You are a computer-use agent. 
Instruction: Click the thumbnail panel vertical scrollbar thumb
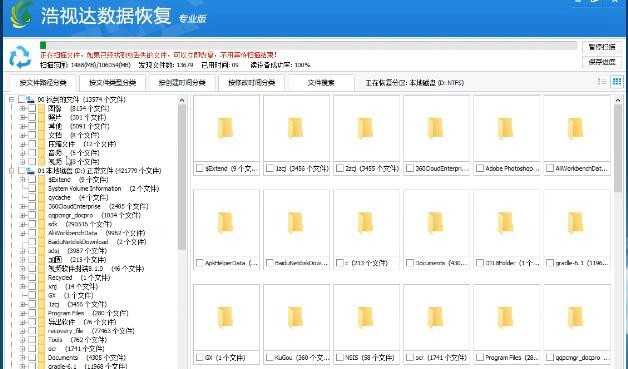click(618, 148)
